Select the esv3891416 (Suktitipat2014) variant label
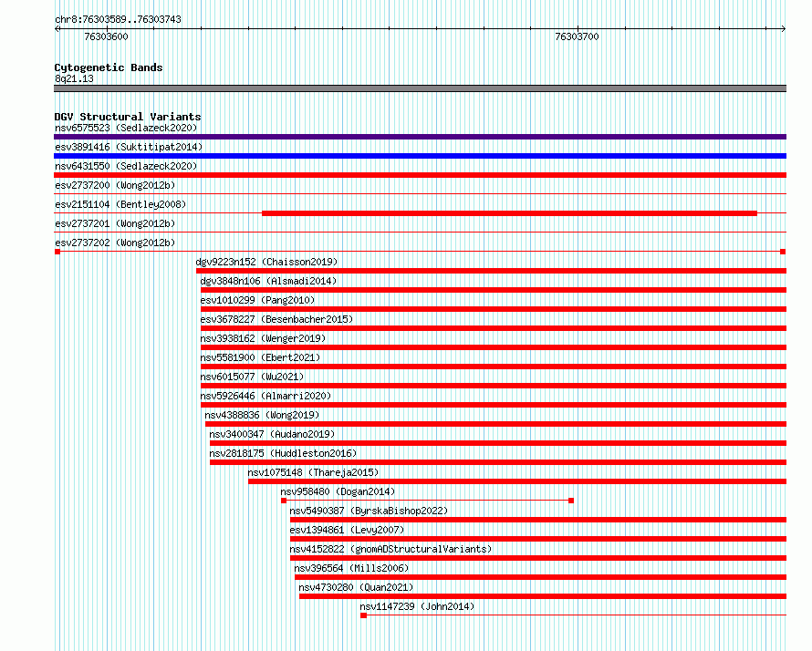Image resolution: width=812 pixels, height=651 pixels. coord(129,147)
